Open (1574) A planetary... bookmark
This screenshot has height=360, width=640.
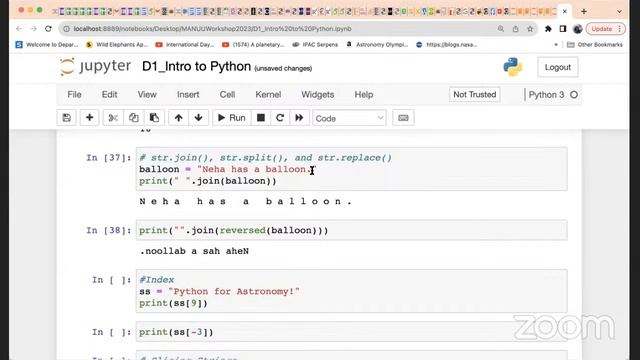[253, 44]
